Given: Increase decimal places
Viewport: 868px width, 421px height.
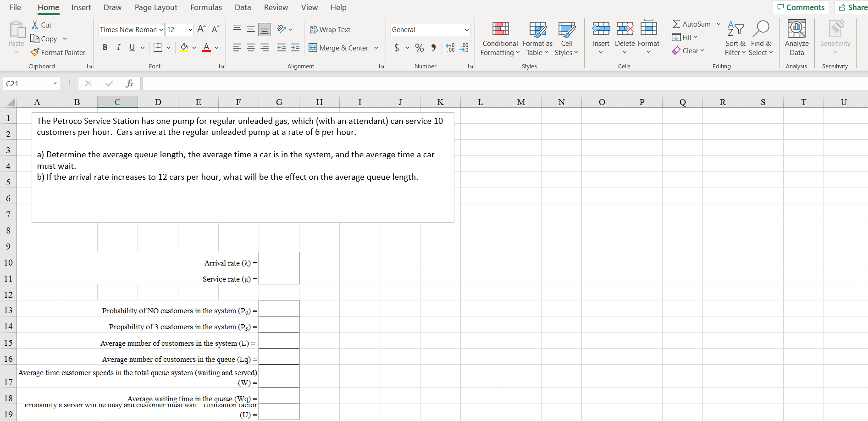Looking at the screenshot, I should click(449, 48).
